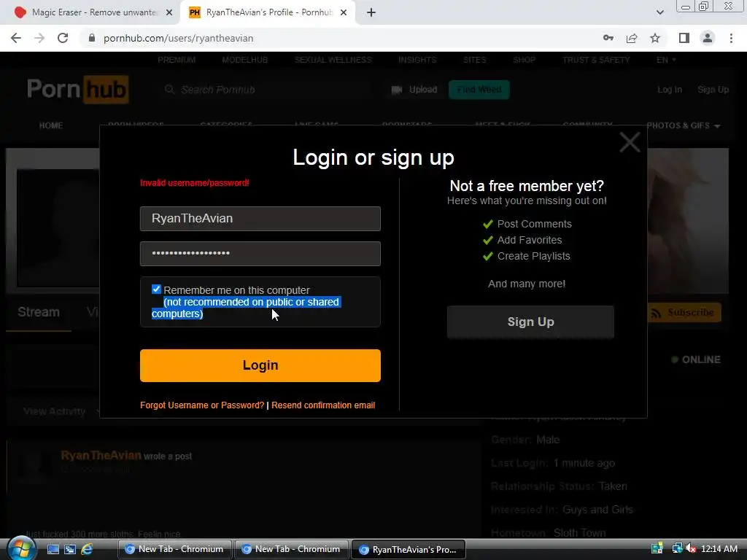
Task: Toggle the browser side panel icon
Action: tap(684, 38)
